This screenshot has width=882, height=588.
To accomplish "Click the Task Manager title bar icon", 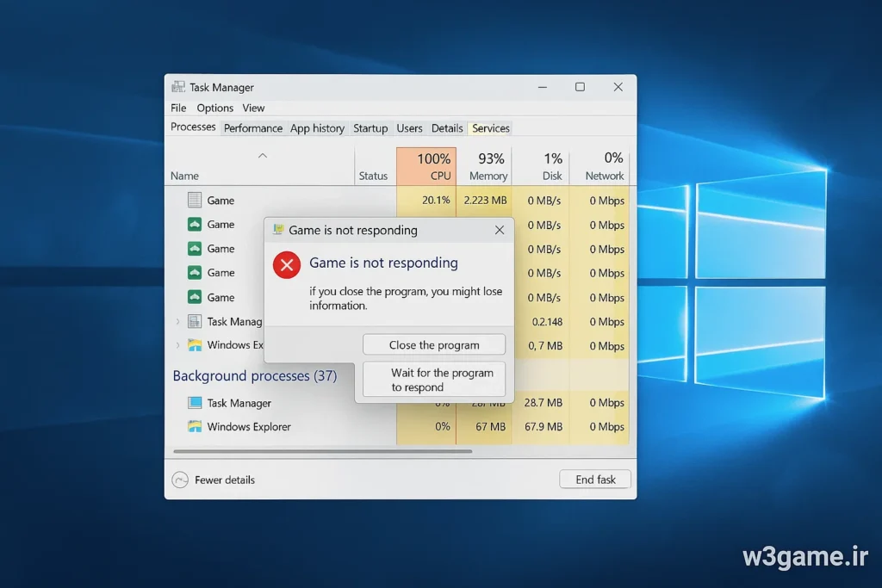I will 178,87.
